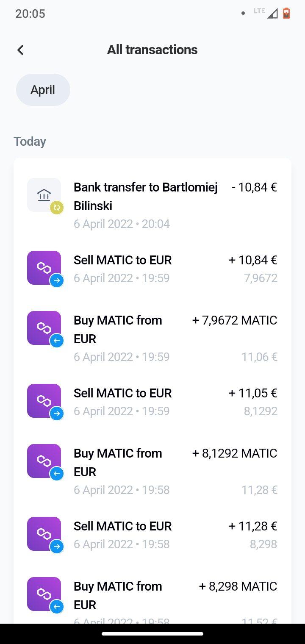The height and width of the screenshot is (644, 305).
Task: Tap the pending status badge on the bank transfer
Action: tap(57, 208)
